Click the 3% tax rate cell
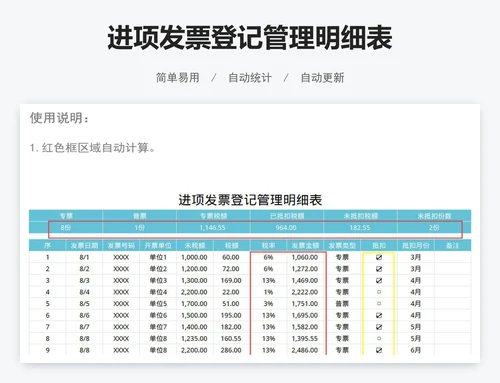 point(268,304)
